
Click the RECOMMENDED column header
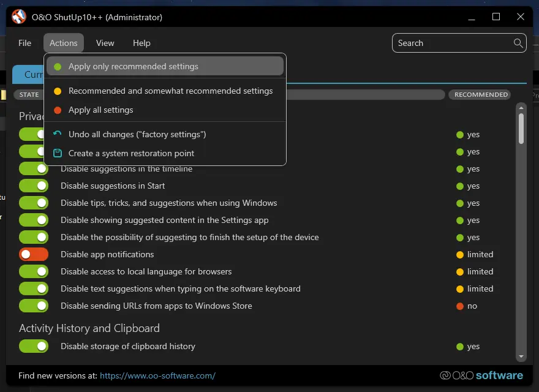coord(481,94)
